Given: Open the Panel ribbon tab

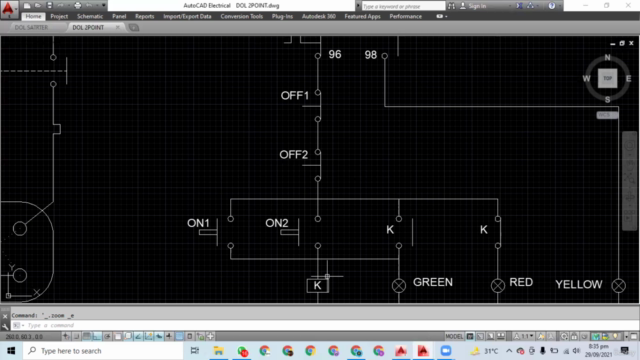Looking at the screenshot, I should 119,16.
